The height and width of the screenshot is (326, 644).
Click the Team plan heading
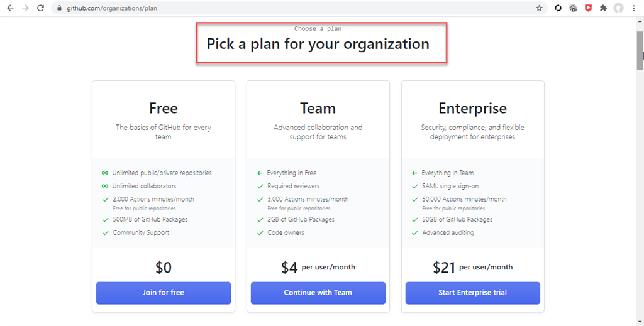click(x=318, y=109)
